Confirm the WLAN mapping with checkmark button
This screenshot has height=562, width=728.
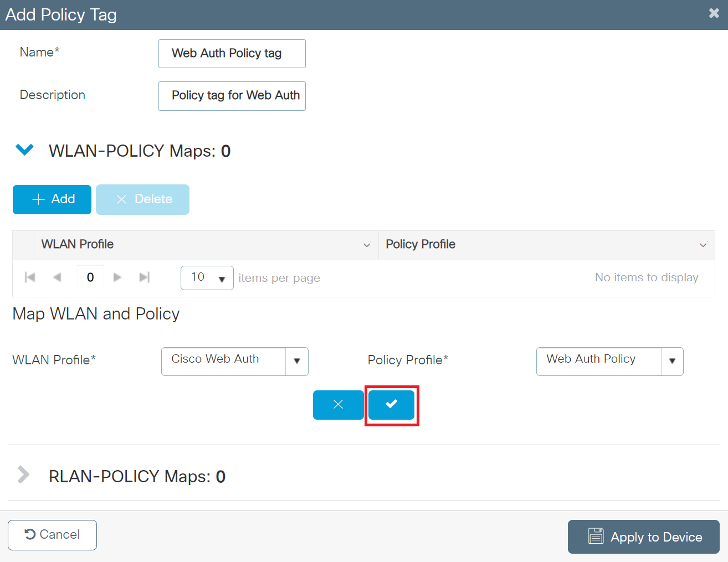coord(391,405)
